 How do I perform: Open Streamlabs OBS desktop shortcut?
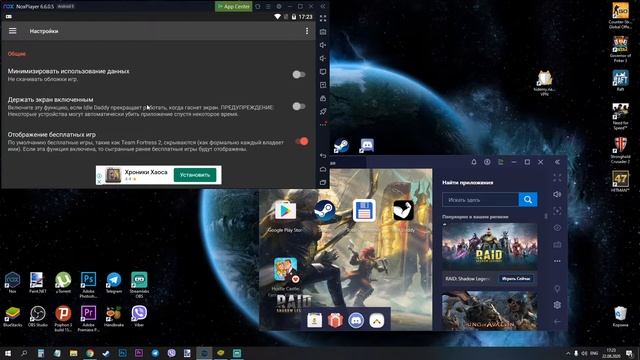[139, 284]
